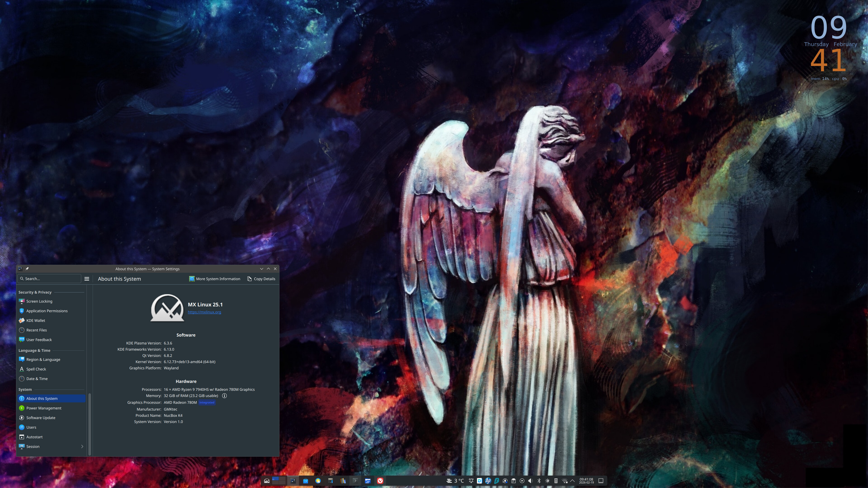Viewport: 868px width, 488px height.
Task: Open the MX Linux application launcher
Action: 267,481
